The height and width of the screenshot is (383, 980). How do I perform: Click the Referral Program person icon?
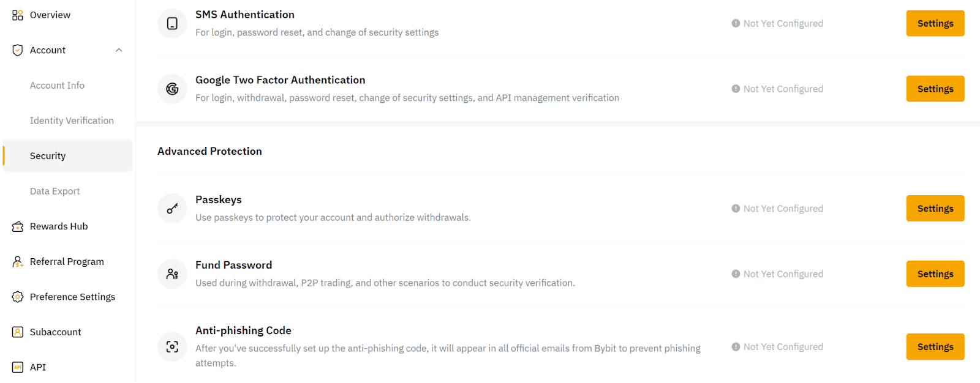(x=17, y=261)
